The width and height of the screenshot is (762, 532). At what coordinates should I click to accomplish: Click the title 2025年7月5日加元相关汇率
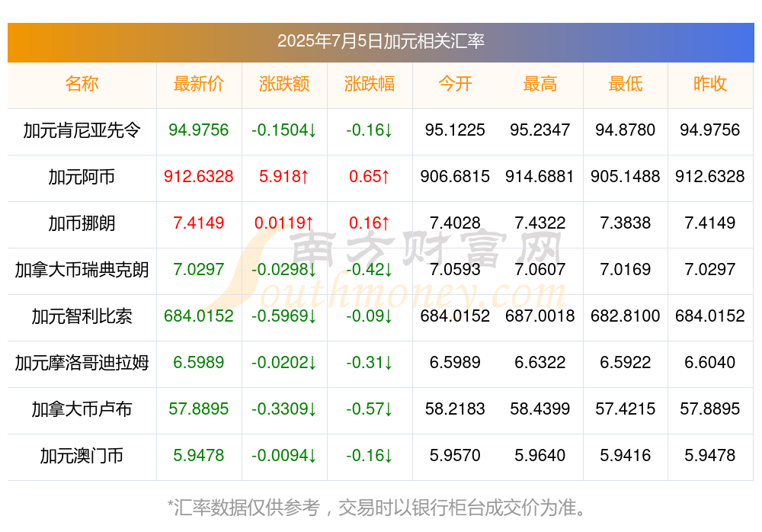coord(380,41)
